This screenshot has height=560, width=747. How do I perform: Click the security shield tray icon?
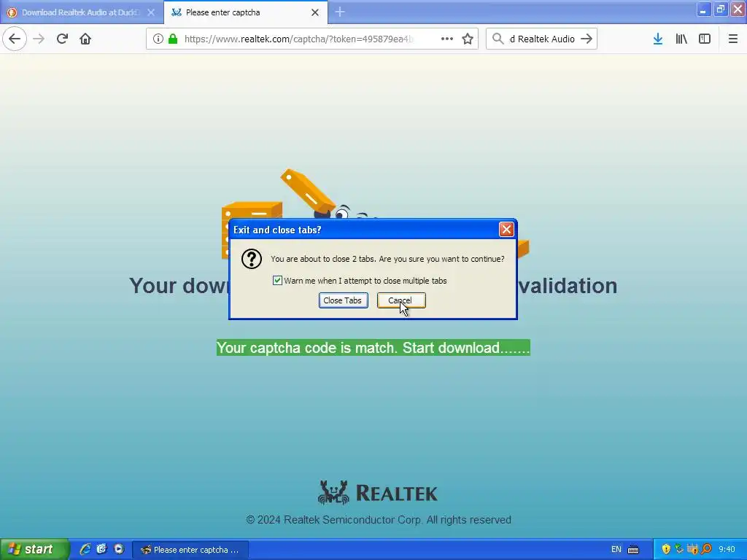pos(666,549)
